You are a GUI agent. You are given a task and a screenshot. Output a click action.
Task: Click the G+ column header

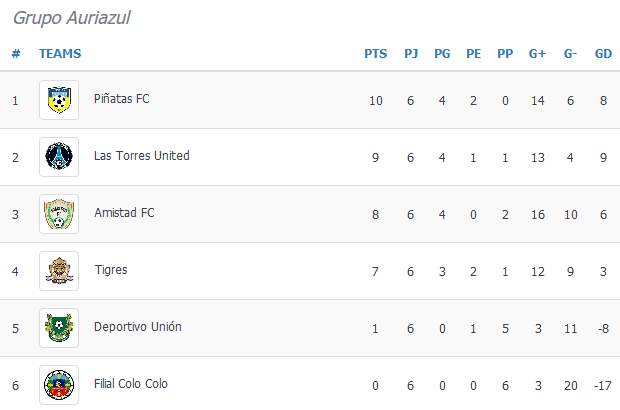tap(537, 53)
